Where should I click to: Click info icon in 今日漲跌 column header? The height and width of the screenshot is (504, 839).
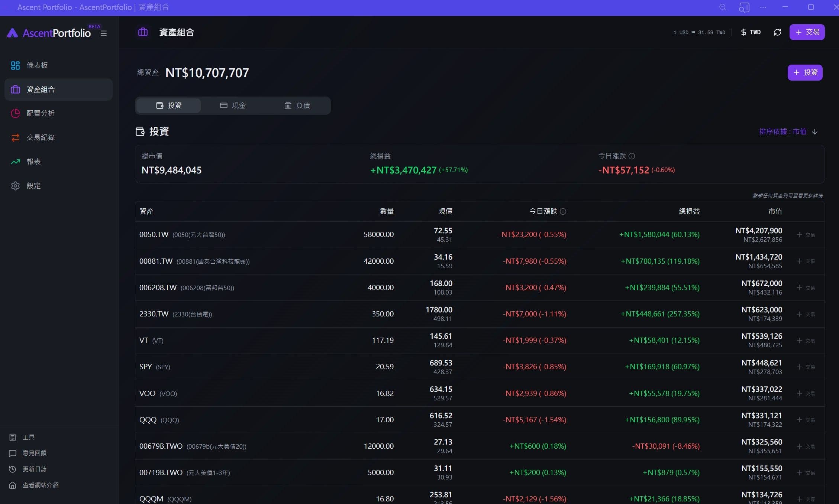(563, 211)
